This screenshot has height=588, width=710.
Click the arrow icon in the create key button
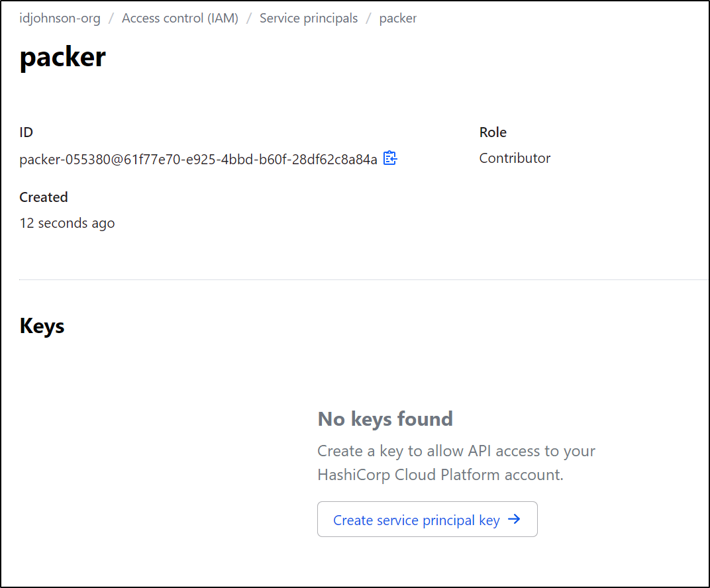pyautogui.click(x=514, y=519)
